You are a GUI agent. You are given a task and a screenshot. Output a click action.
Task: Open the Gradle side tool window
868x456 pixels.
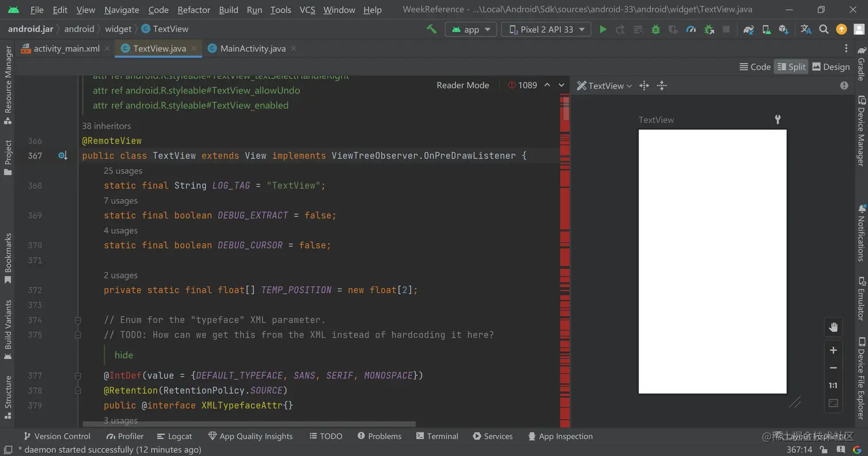coord(861,63)
